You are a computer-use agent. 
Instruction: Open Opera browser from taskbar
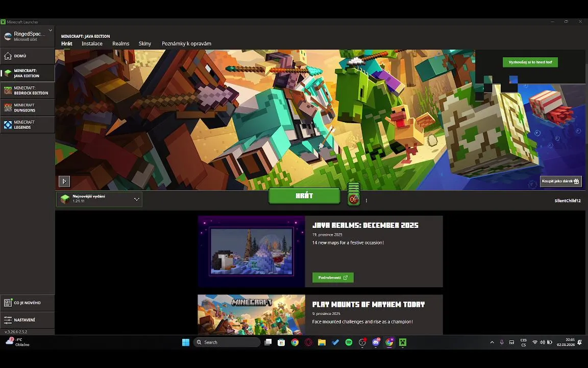308,342
